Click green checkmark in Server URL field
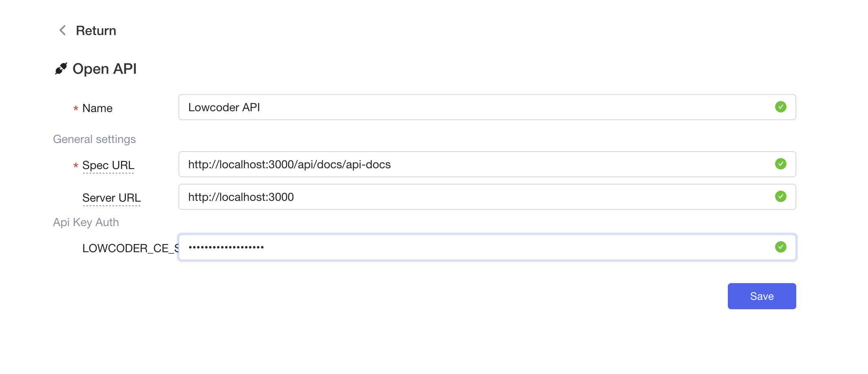Screen dimensions: 868x374 pyautogui.click(x=780, y=196)
